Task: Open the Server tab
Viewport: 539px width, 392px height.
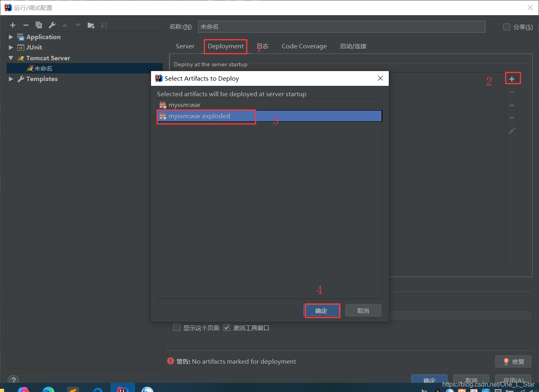Action: tap(185, 46)
